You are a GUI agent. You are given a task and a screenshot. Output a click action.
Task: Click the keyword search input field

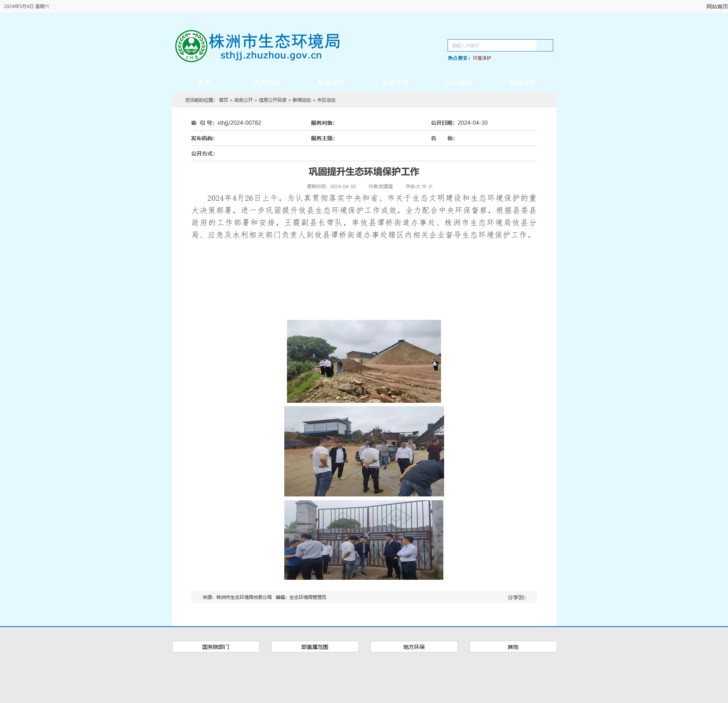coord(492,45)
